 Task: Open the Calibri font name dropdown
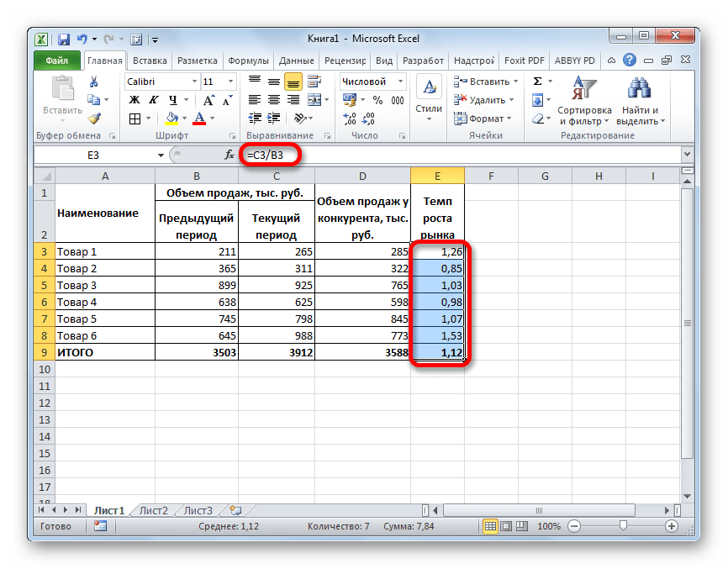pos(194,82)
